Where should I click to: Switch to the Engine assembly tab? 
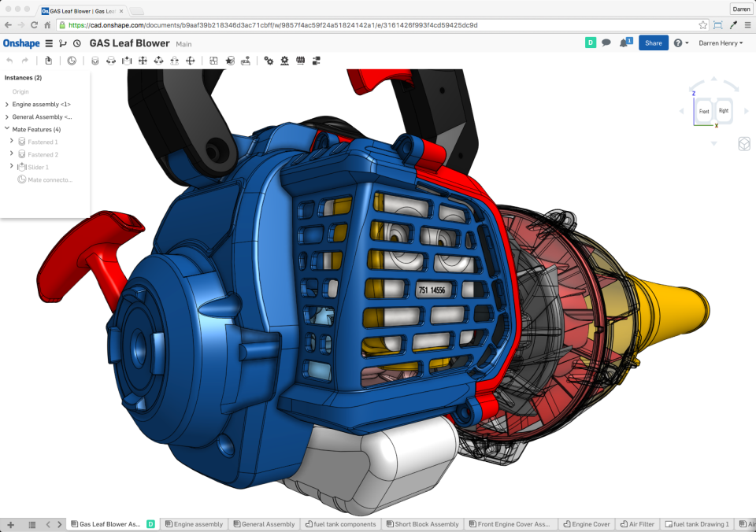click(x=195, y=523)
